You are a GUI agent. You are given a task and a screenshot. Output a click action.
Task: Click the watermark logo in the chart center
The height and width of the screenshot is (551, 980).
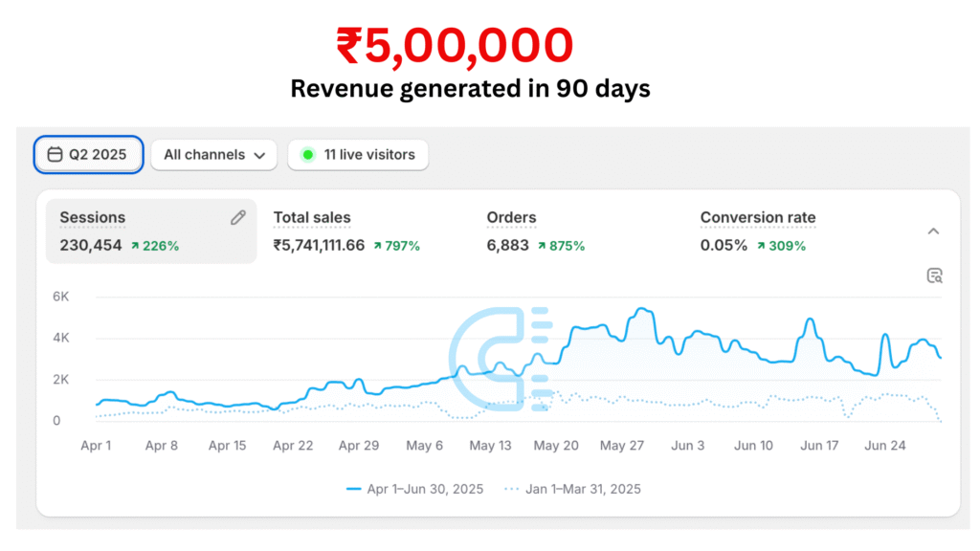point(501,359)
